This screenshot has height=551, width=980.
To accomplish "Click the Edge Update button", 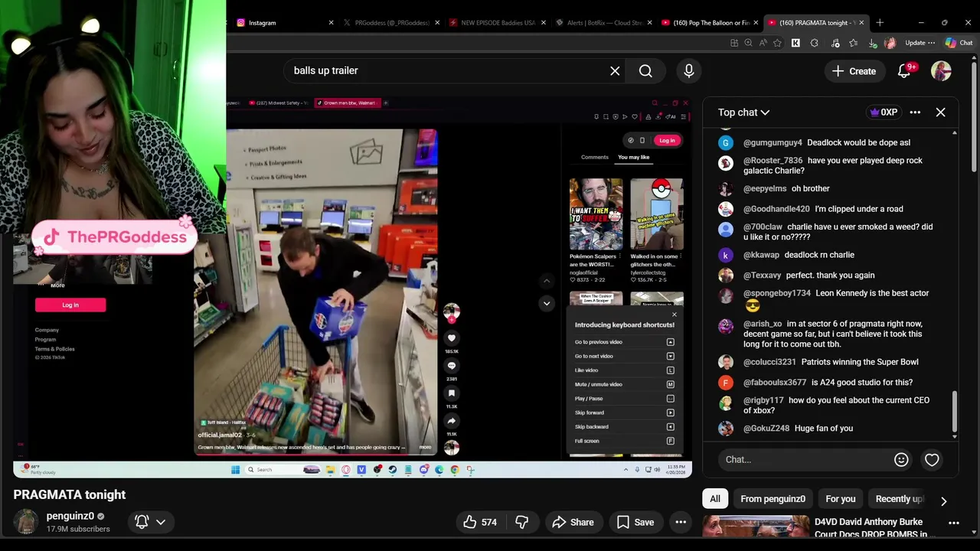I will click(x=920, y=43).
